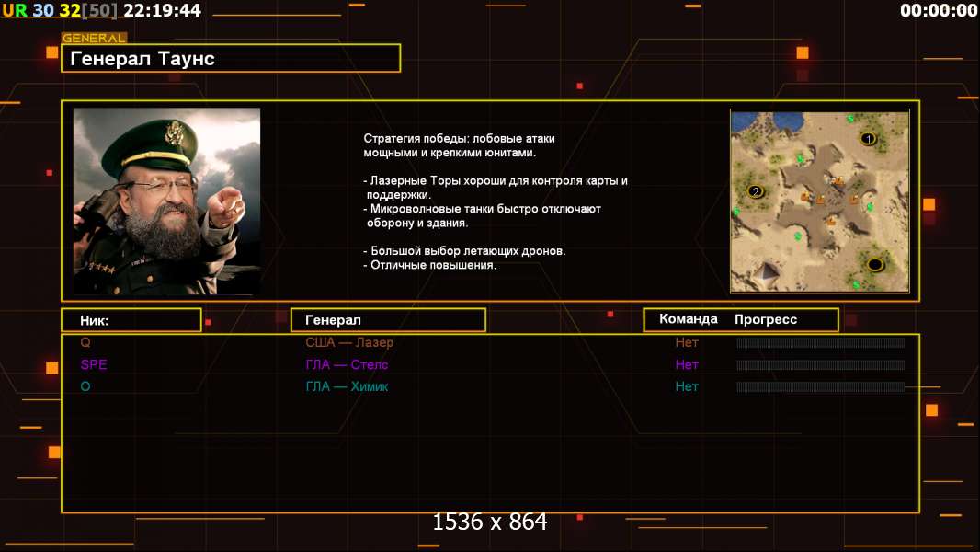Click start position marker 1 on the minimap

point(868,139)
